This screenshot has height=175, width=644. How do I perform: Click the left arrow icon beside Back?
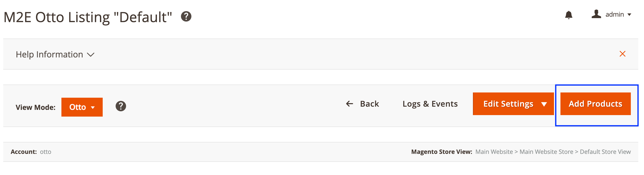349,103
